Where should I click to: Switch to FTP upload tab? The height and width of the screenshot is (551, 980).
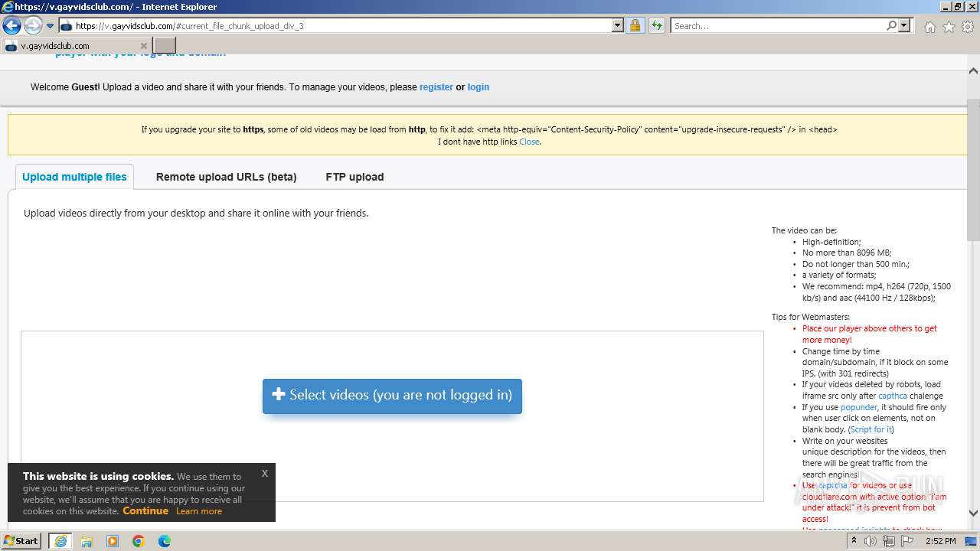pos(354,177)
